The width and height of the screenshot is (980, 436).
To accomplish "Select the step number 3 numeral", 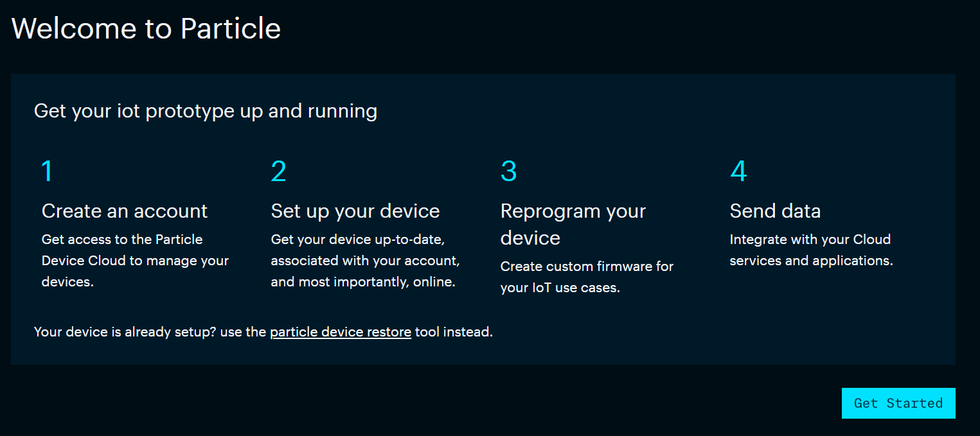I will 508,171.
